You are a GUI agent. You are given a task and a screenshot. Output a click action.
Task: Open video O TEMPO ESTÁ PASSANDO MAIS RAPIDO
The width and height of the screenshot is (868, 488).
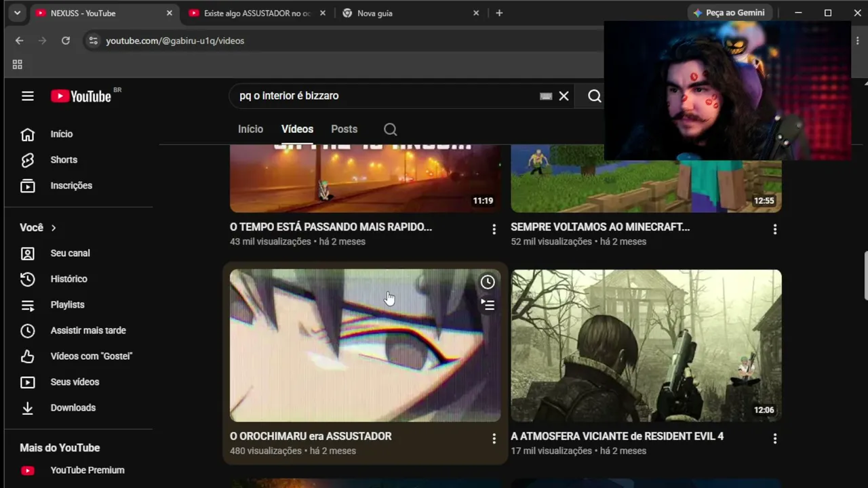331,227
